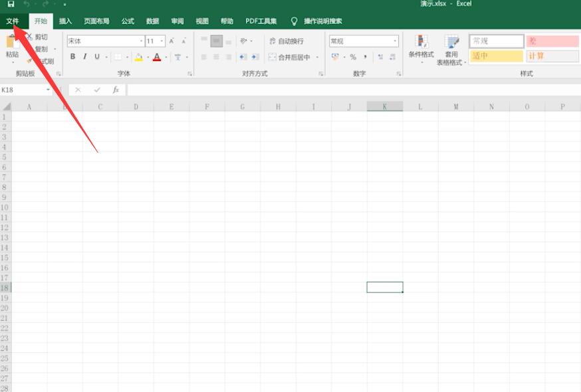This screenshot has width=581, height=392.
Task: Click the decrease decimal icon
Action: click(x=392, y=57)
